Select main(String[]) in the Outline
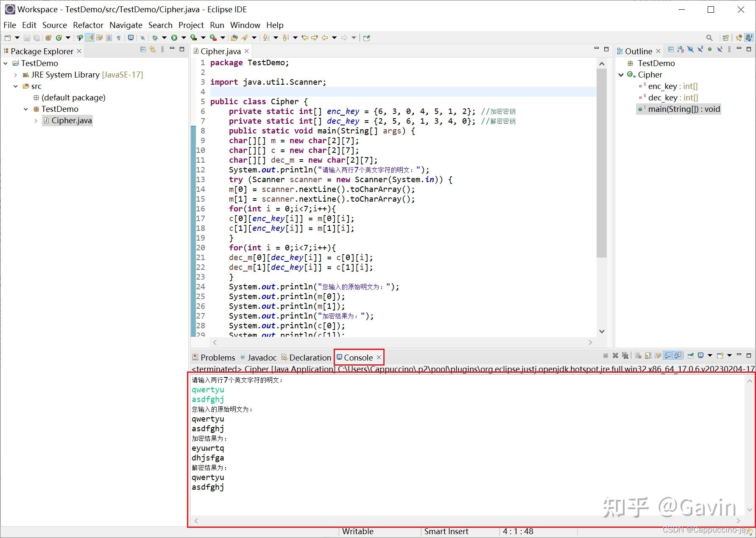The width and height of the screenshot is (756, 538). [683, 109]
